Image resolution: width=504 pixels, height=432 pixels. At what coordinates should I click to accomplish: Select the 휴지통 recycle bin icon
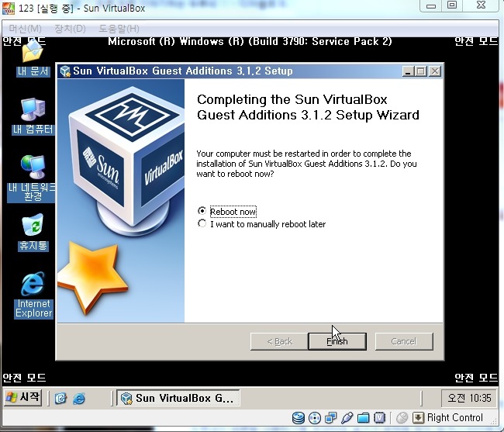(x=33, y=232)
